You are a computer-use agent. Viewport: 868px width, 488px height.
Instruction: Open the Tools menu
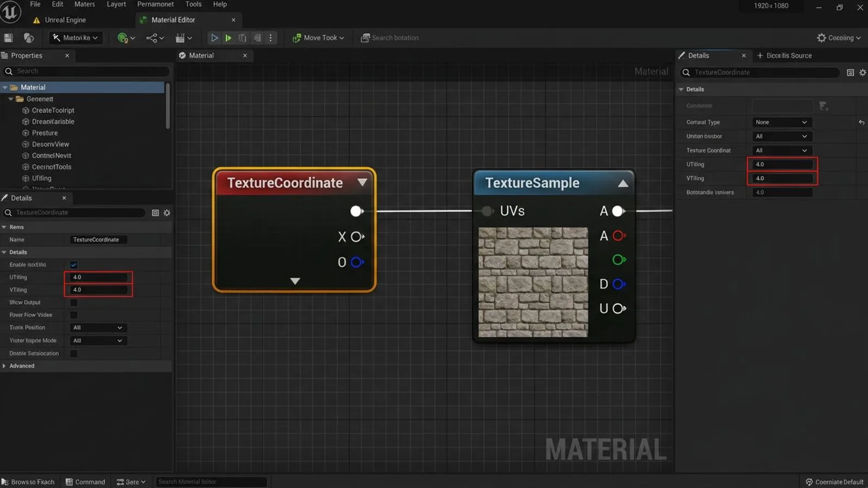click(x=193, y=4)
